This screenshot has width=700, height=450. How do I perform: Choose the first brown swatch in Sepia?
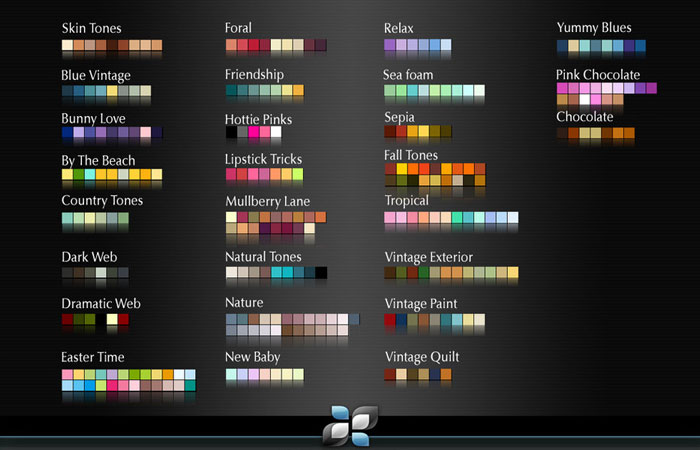(x=390, y=131)
